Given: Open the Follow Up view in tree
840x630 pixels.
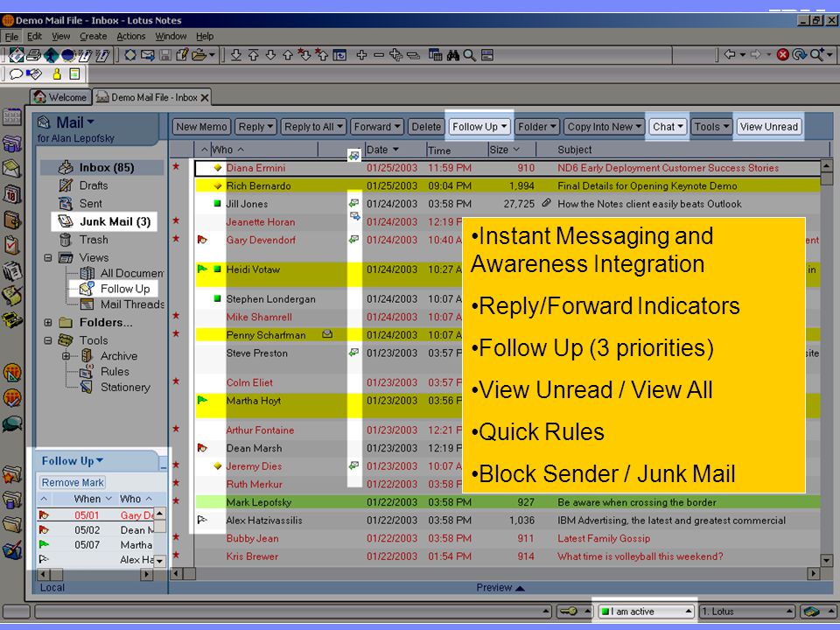Looking at the screenshot, I should click(x=115, y=289).
